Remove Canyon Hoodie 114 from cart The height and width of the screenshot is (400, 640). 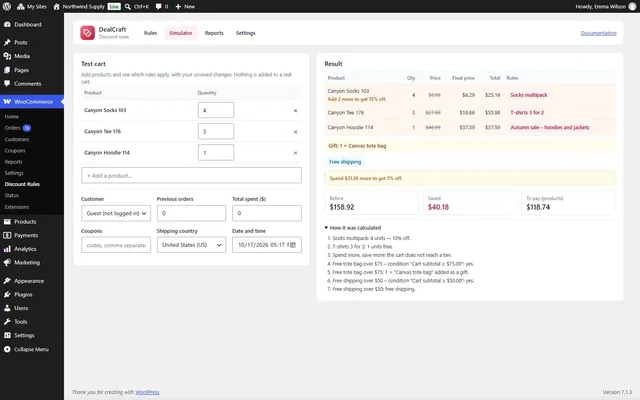coord(296,153)
